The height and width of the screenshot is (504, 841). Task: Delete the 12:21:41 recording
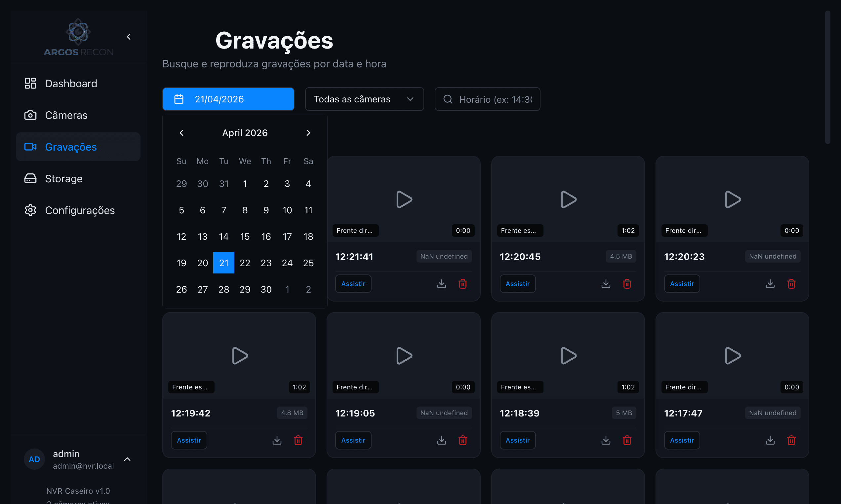click(463, 284)
